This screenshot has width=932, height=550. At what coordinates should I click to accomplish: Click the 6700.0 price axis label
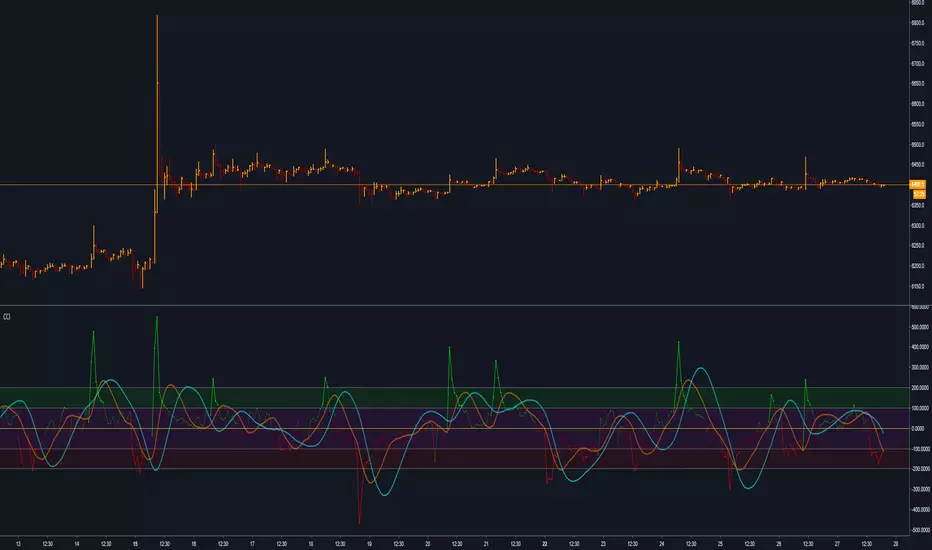pyautogui.click(x=918, y=64)
